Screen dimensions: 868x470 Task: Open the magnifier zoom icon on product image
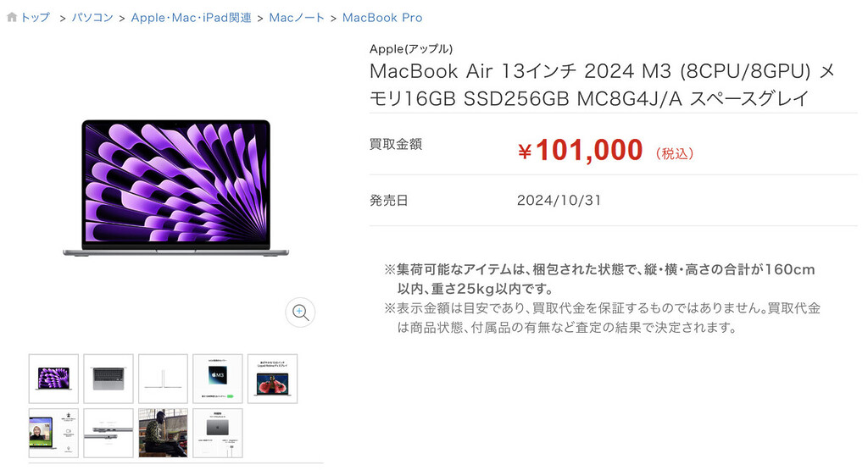point(301,312)
